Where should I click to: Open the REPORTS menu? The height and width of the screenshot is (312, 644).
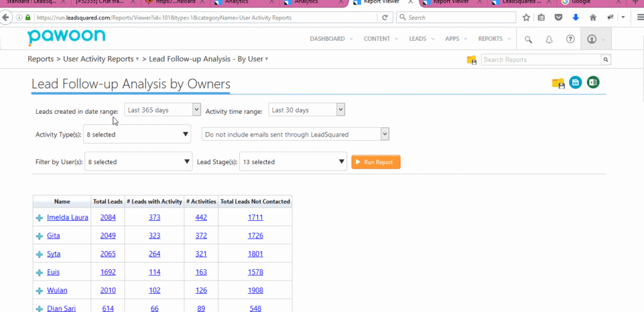click(x=493, y=39)
